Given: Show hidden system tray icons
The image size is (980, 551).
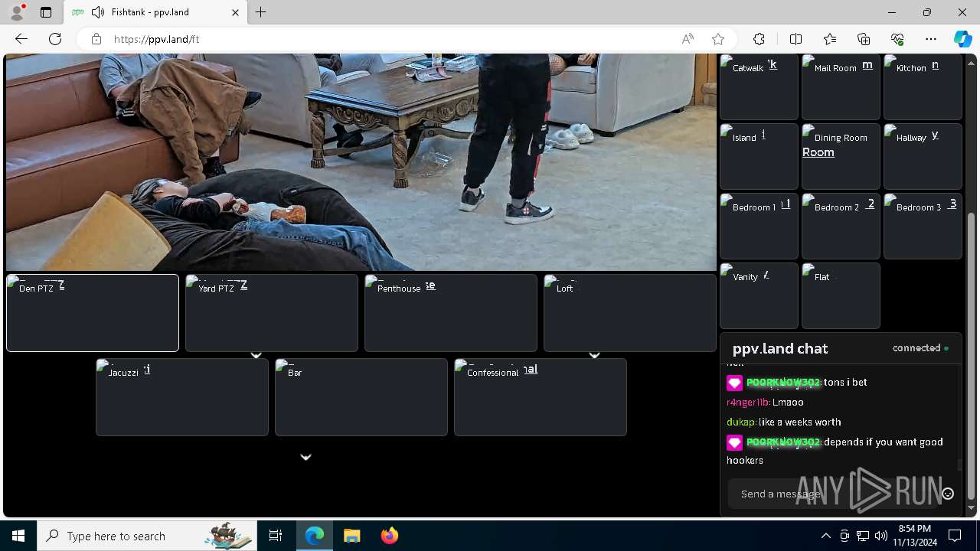Looking at the screenshot, I should [825, 536].
